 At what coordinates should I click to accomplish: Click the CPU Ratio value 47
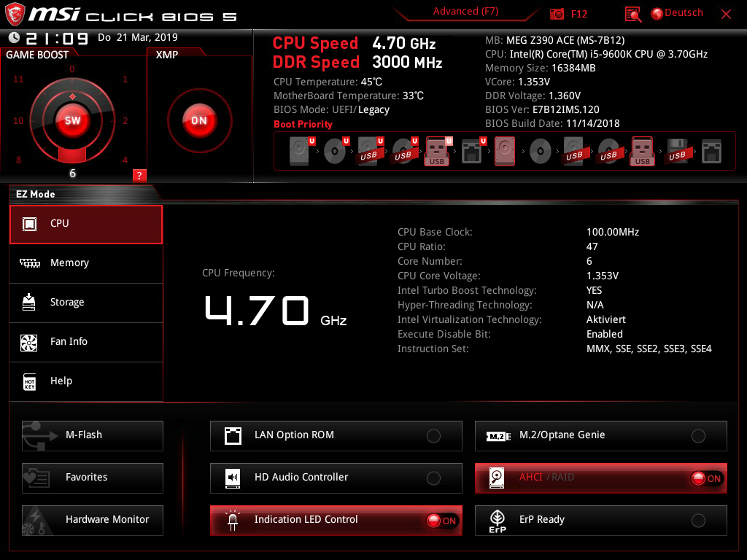592,246
